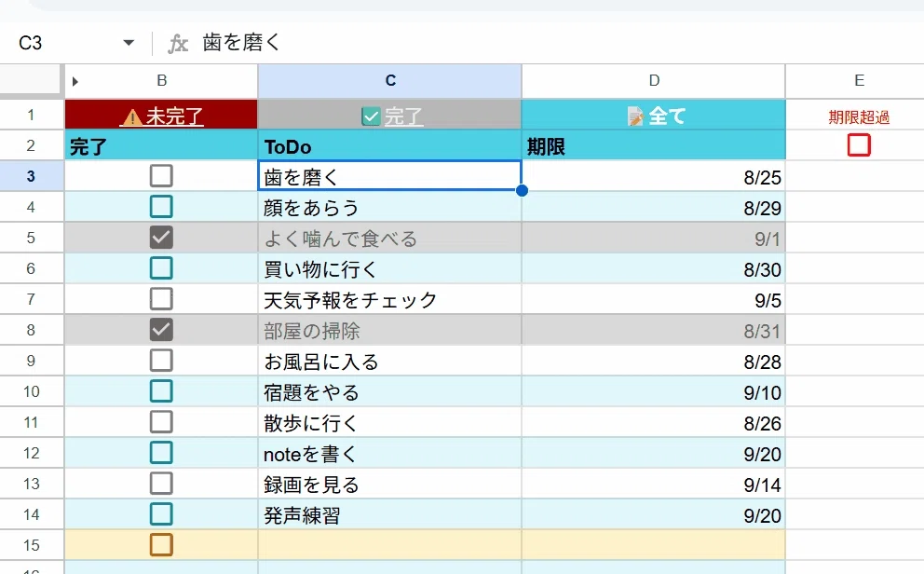The width and height of the screenshot is (924, 574).
Task: Click the 全て filter link
Action: coord(667,116)
